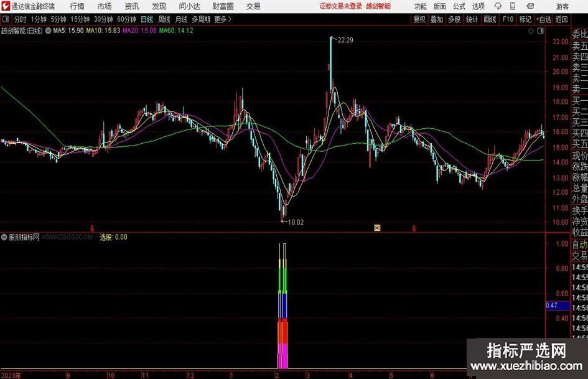Open the 发现 menu
The image size is (588, 379).
pos(159,6)
